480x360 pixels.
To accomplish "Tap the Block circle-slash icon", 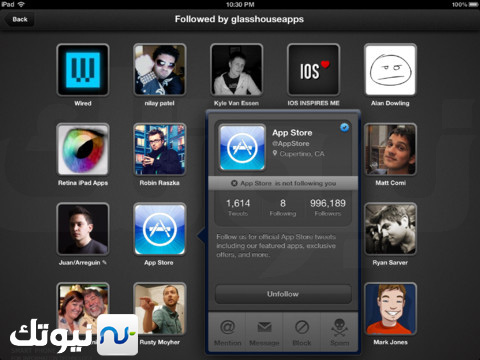I will (x=302, y=327).
